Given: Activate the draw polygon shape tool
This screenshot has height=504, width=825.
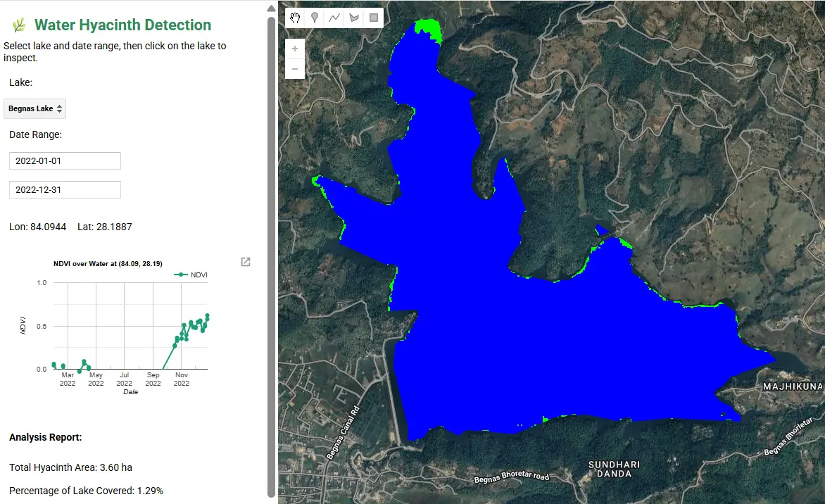Looking at the screenshot, I should tap(354, 18).
